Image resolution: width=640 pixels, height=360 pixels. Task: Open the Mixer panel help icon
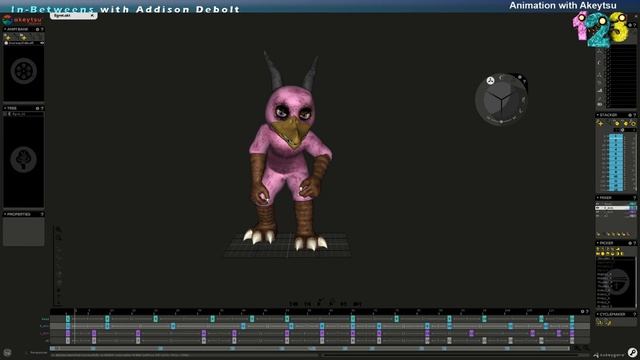point(634,198)
